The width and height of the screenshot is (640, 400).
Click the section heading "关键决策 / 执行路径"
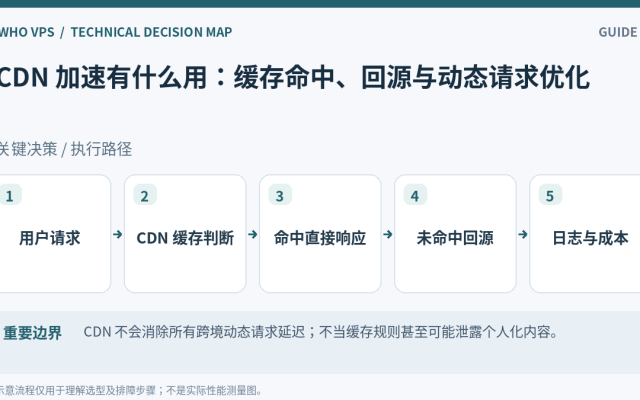pyautogui.click(x=66, y=149)
